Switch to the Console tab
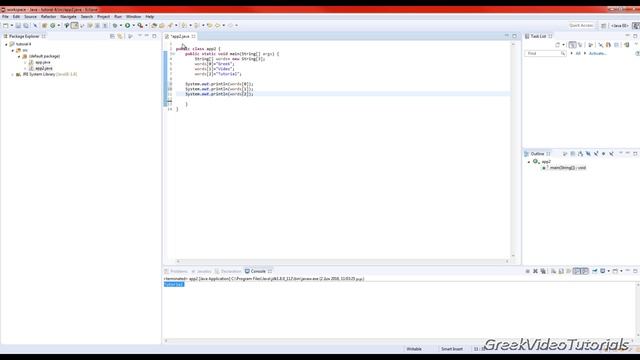Screen dimensions: 640x360 pos(258,271)
